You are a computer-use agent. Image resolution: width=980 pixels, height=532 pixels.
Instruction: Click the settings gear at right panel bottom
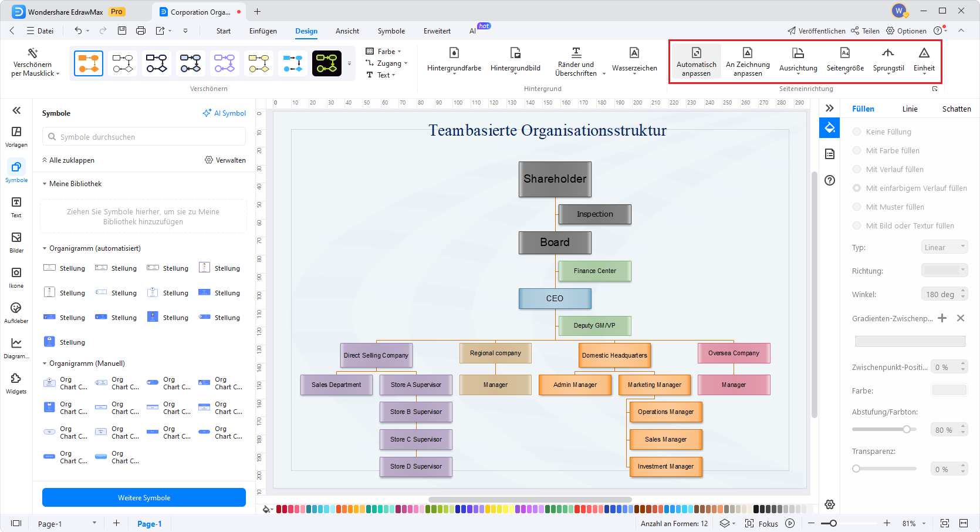pos(830,504)
